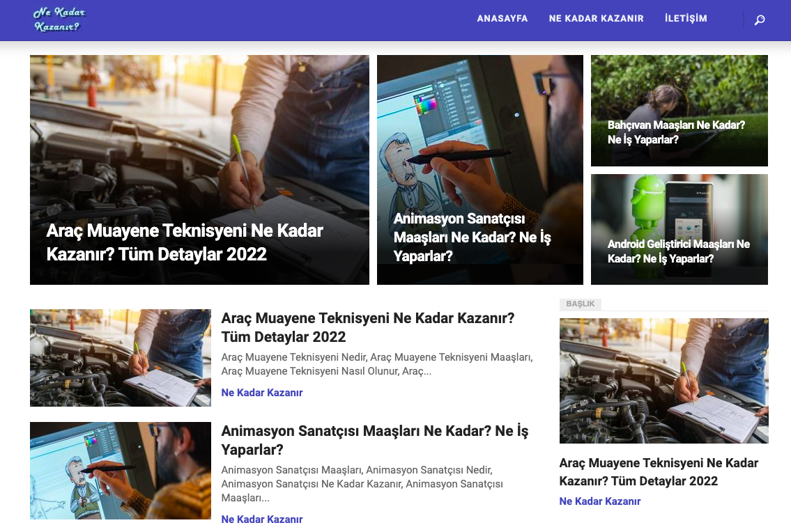Click the sidebar car inspection image
Viewport: 791px width, 532px height.
[x=664, y=381]
